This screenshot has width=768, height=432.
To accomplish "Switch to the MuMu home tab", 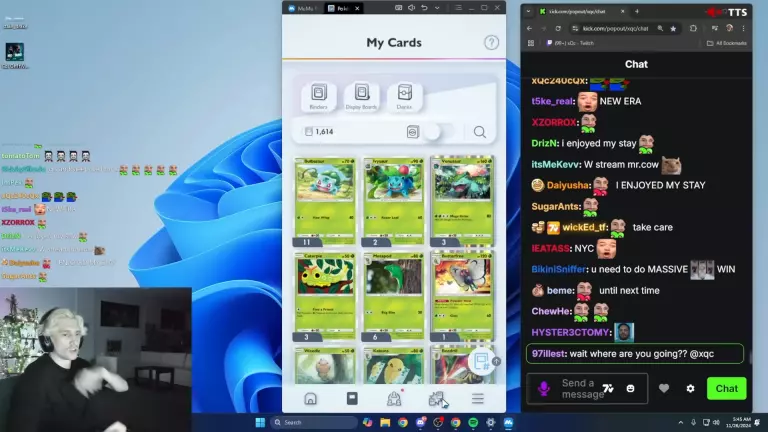I will 304,8.
